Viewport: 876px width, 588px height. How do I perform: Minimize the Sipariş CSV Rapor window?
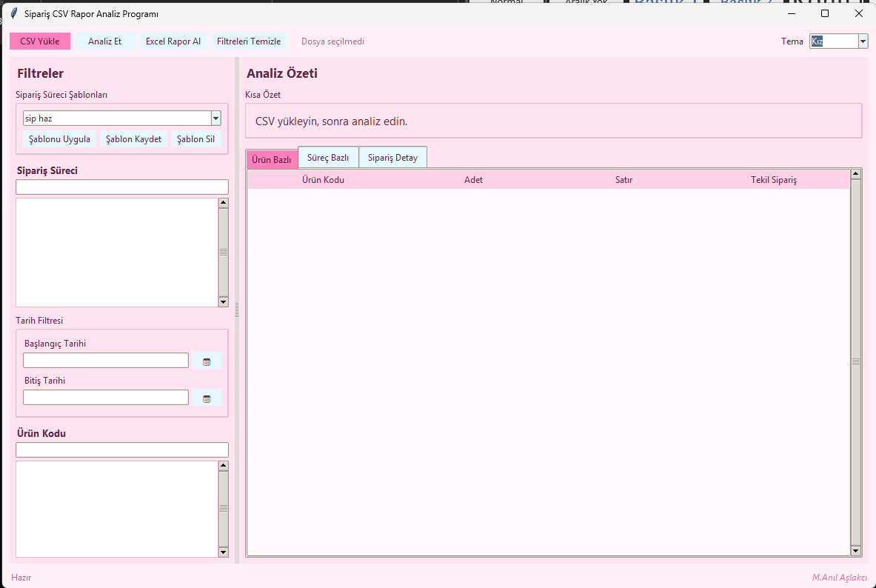[x=791, y=13]
